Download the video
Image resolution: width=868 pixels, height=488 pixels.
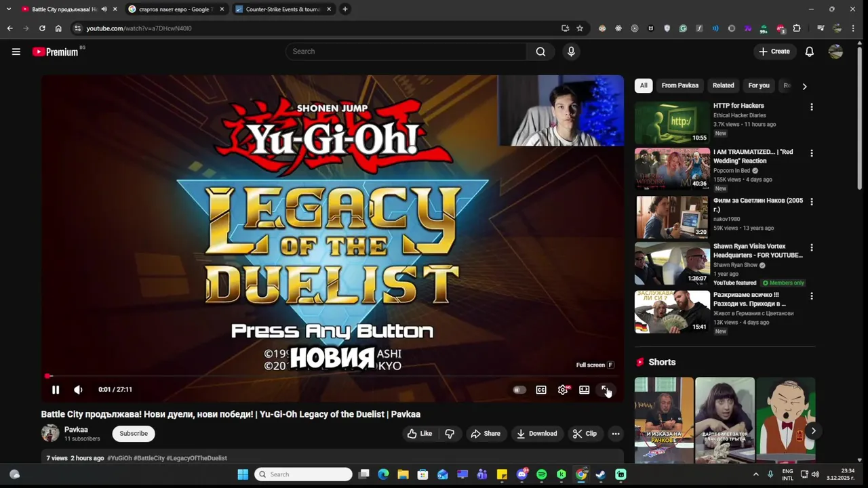536,434
